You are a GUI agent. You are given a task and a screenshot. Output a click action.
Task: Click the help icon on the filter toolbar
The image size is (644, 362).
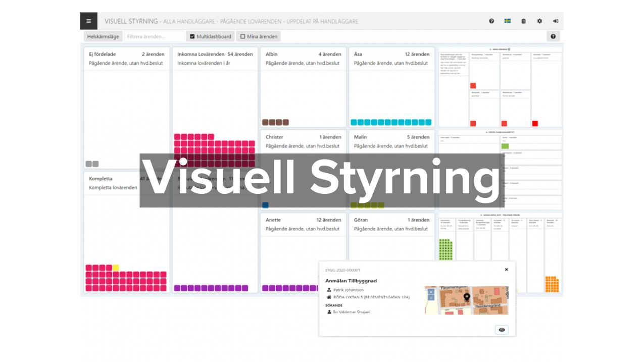tap(553, 36)
